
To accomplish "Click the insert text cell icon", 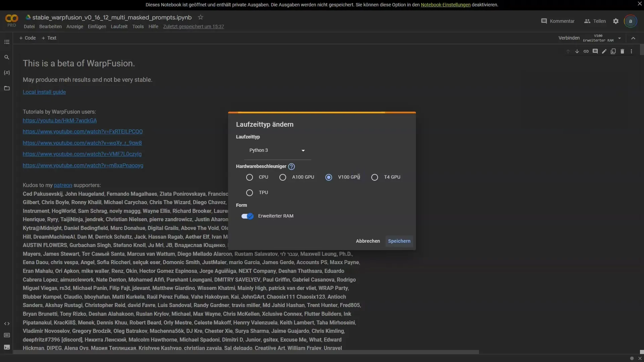I will 48,38.
